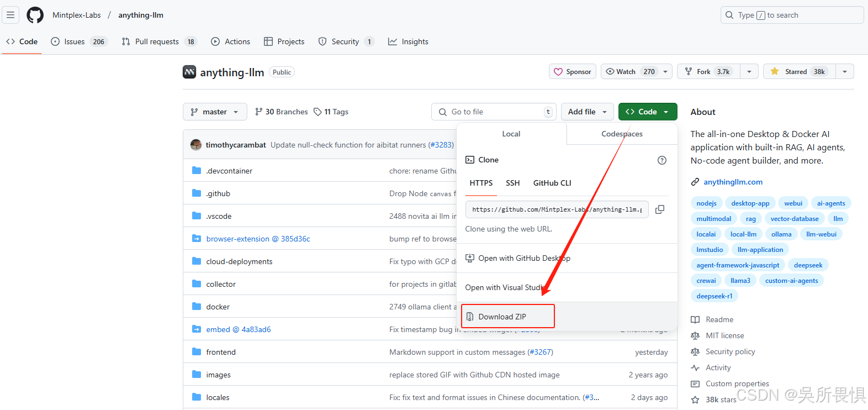Click the .devcontainer folder icon
Screen dimensions: 868x410
pos(197,170)
